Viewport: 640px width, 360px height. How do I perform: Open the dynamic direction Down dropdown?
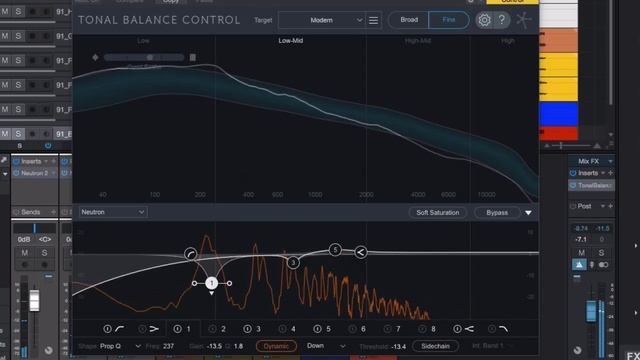(x=326, y=346)
